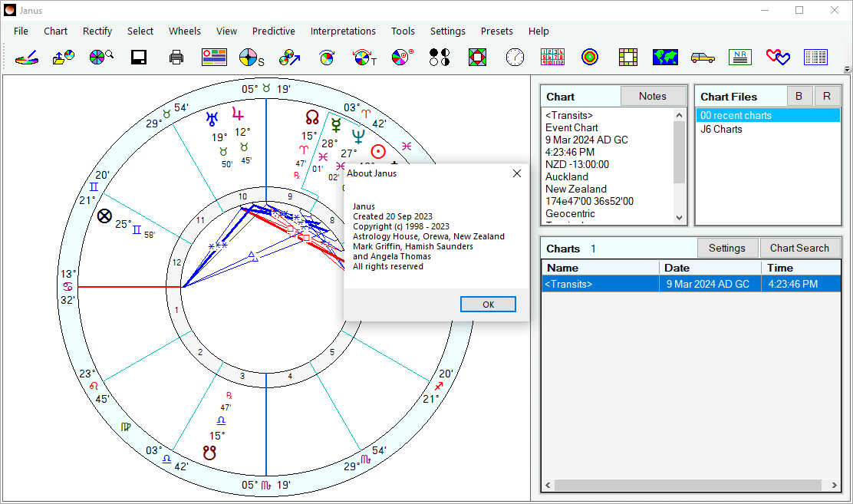Click the progressed chart wheel-arrow icon
Viewport: 853px width, 504px height.
point(289,57)
